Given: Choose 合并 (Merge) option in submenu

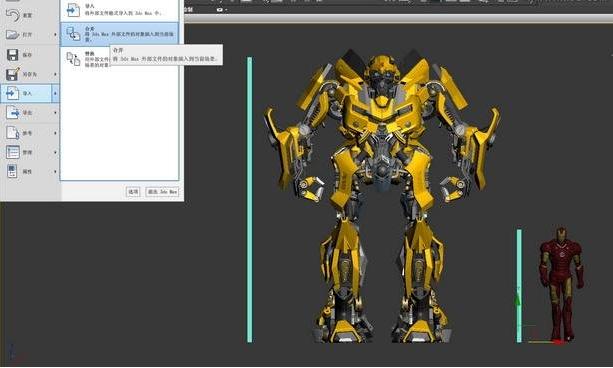Looking at the screenshot, I should click(119, 34).
